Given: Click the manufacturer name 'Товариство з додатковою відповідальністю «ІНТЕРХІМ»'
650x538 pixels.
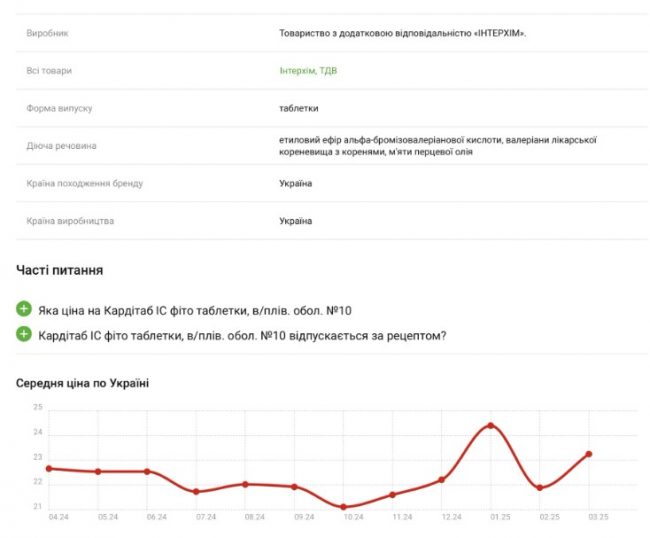Looking at the screenshot, I should point(402,33).
